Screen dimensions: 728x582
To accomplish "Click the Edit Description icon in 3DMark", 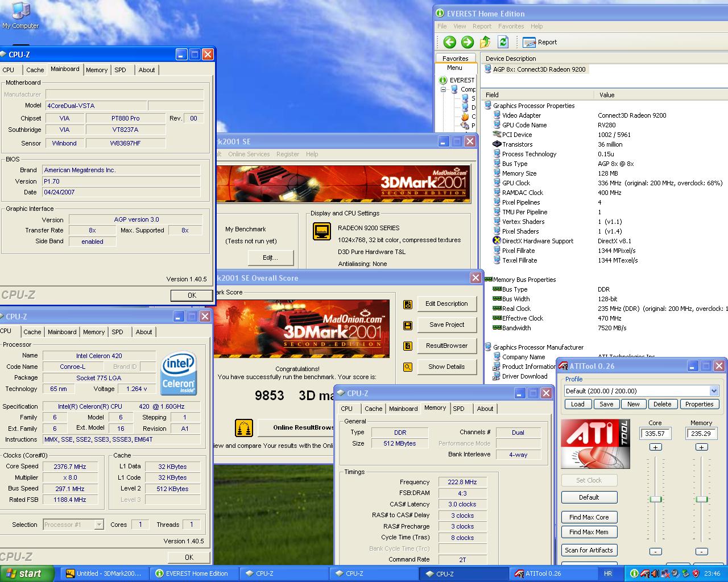I will pos(408,304).
